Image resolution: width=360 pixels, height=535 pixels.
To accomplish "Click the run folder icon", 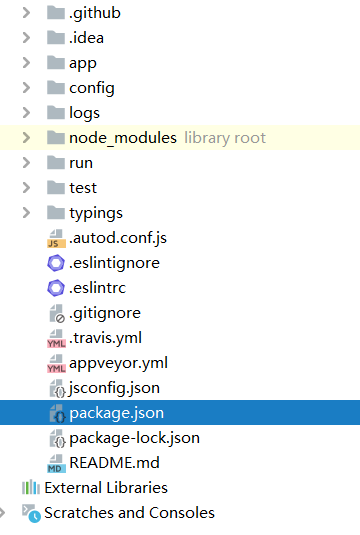I will [56, 163].
